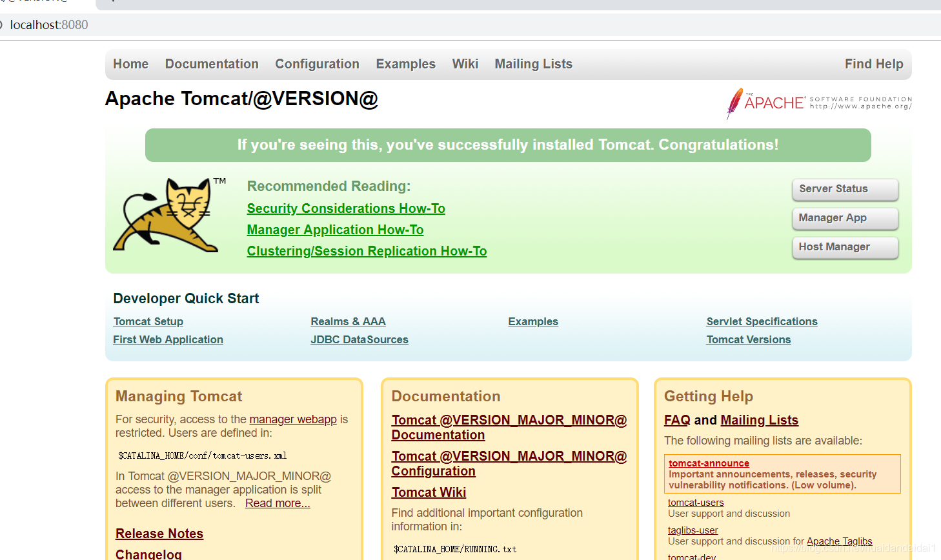941x560 pixels.
Task: Click the Managing Tomcat panel heading
Action: coord(179,396)
